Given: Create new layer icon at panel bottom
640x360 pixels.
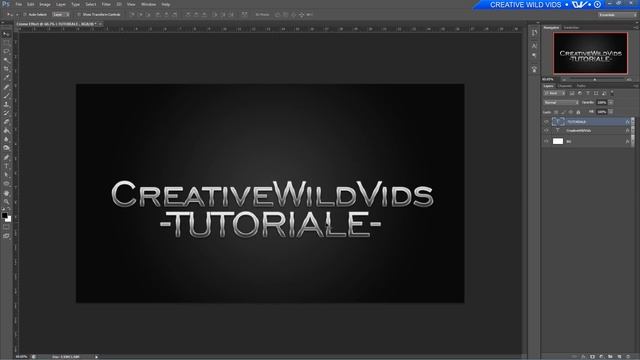Looking at the screenshot, I should coord(619,357).
